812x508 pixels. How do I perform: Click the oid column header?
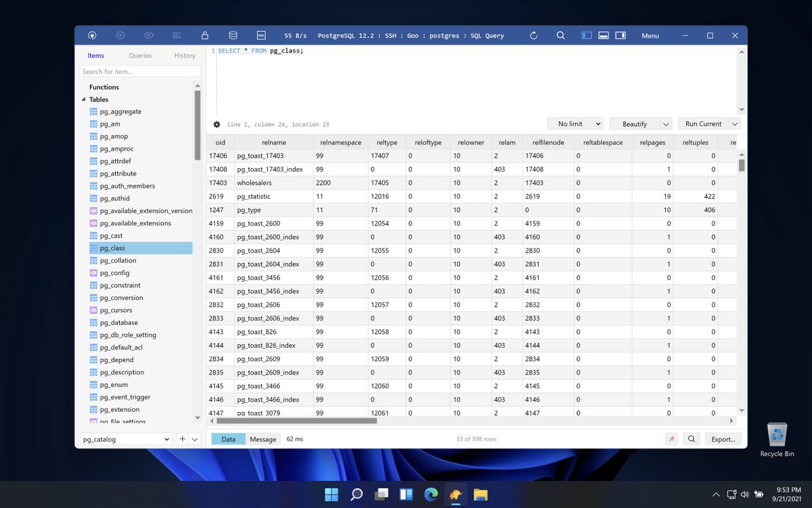[x=220, y=142]
